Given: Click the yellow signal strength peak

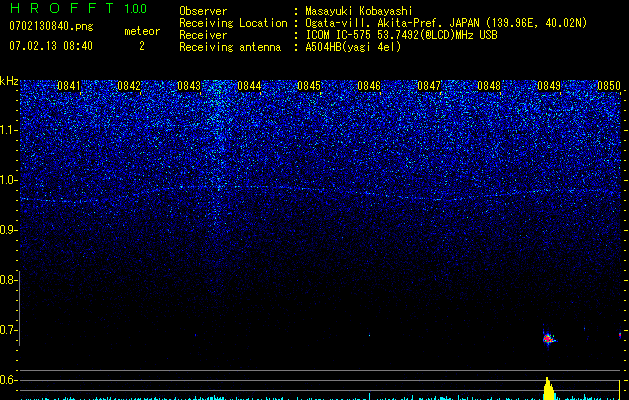Looking at the screenshot, I should [548, 388].
